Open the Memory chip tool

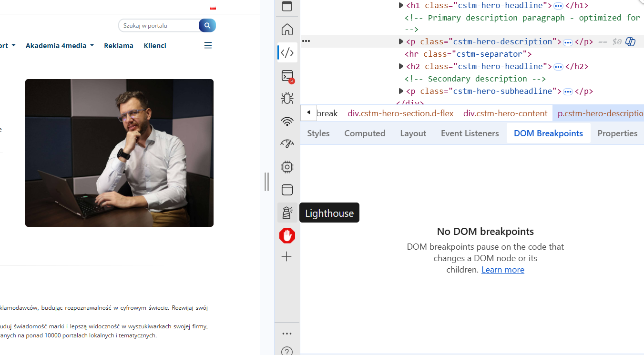[x=287, y=167]
